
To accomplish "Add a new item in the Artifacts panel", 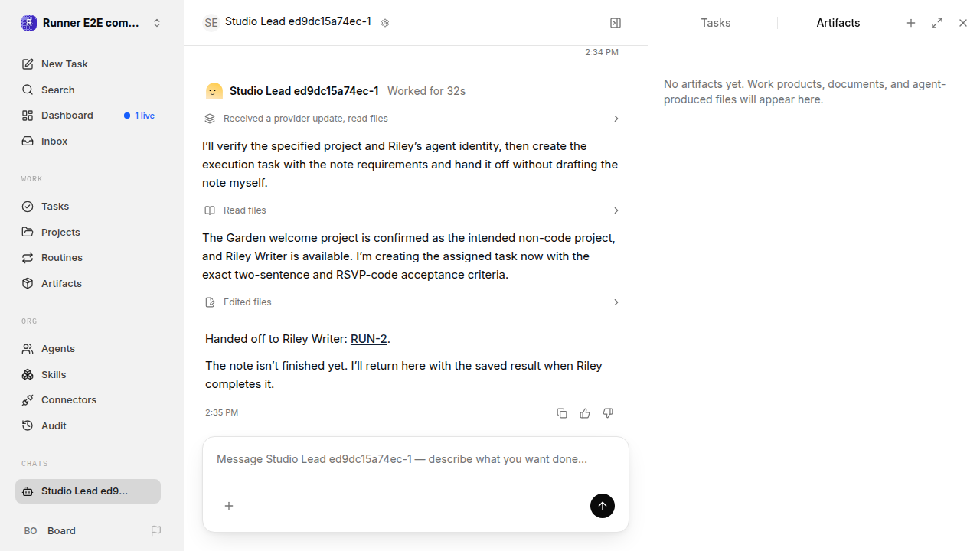I will (x=911, y=23).
